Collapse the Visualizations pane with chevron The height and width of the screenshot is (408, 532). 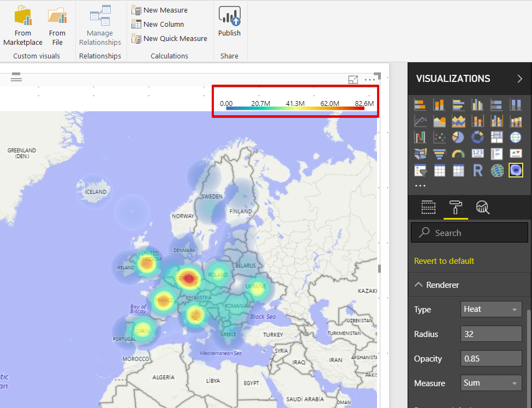(519, 79)
